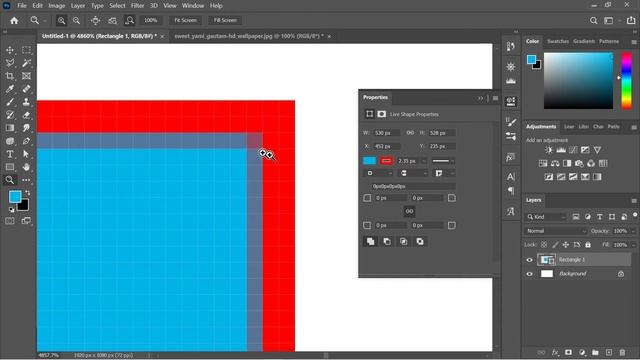Open the Search icon at top right
This screenshot has height=360, width=640.
pyautogui.click(x=593, y=20)
